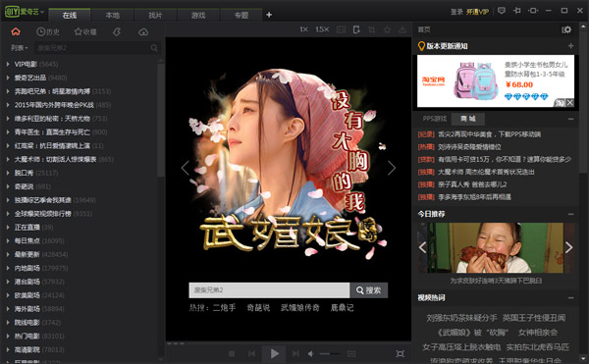Go to the home icon in the sidebar
This screenshot has width=589, height=364.
pyautogui.click(x=16, y=32)
